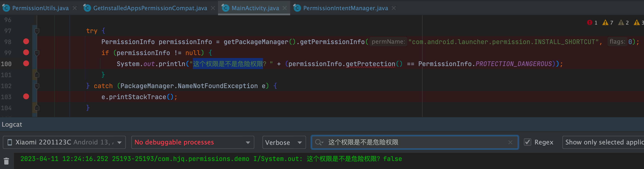The height and width of the screenshot is (169, 644).
Task: Clear the Logcat output via trash icon
Action: [x=6, y=161]
